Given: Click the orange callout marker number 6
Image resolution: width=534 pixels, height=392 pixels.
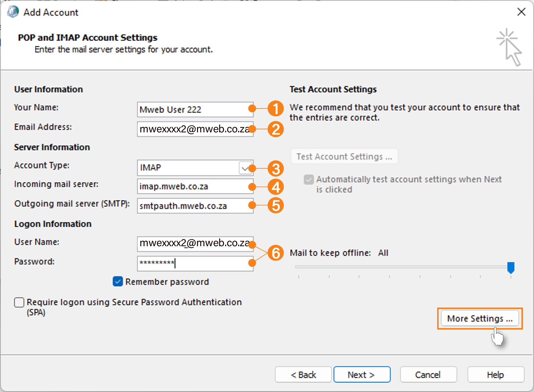Looking at the screenshot, I should 276,253.
